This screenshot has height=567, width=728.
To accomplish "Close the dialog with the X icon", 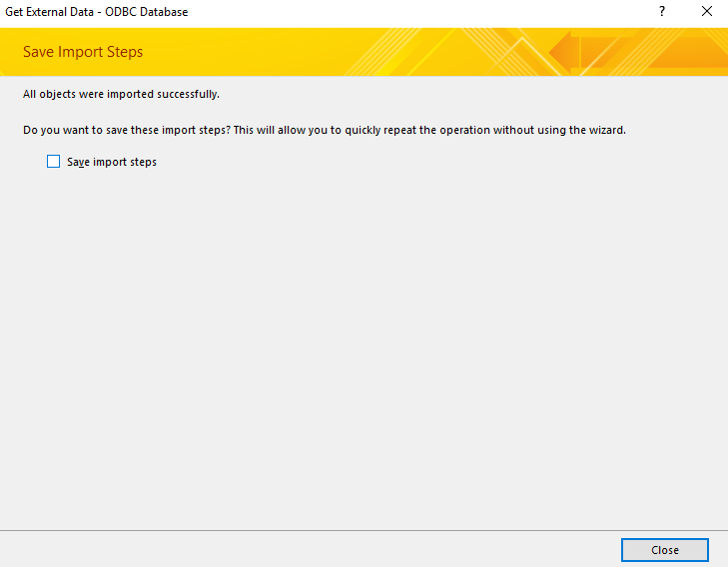I will coord(707,12).
